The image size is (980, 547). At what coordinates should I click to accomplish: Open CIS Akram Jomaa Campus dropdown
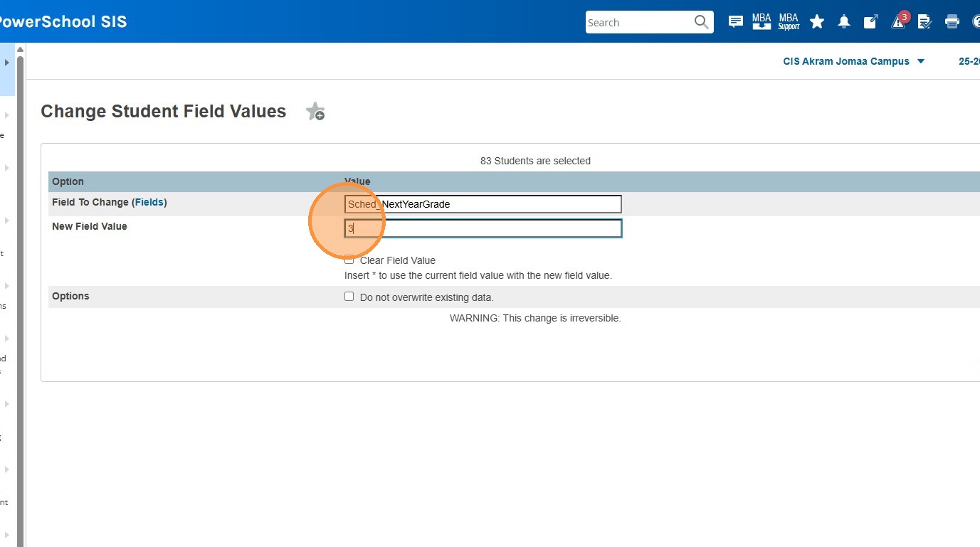pos(853,61)
